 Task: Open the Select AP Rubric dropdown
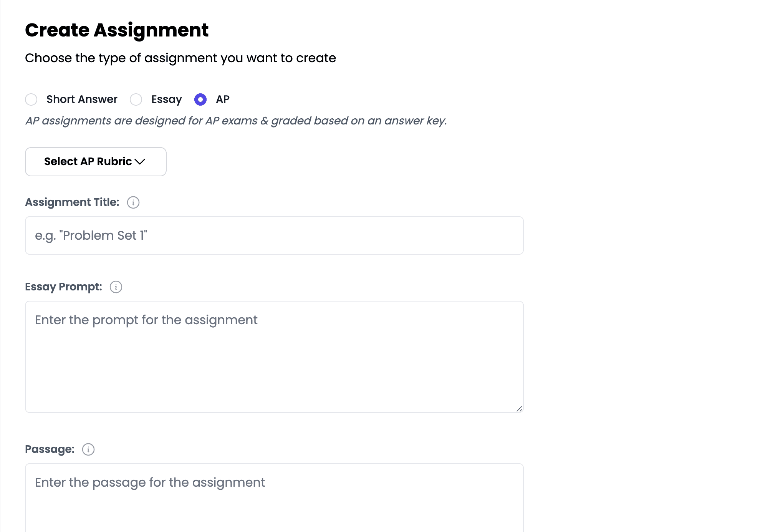pos(96,162)
